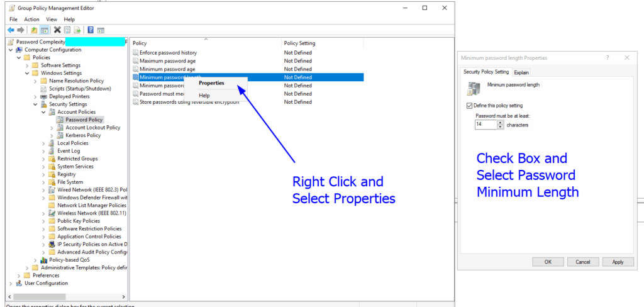Click the Back arrow toolbar icon
The width and height of the screenshot is (644, 307).
11,30
